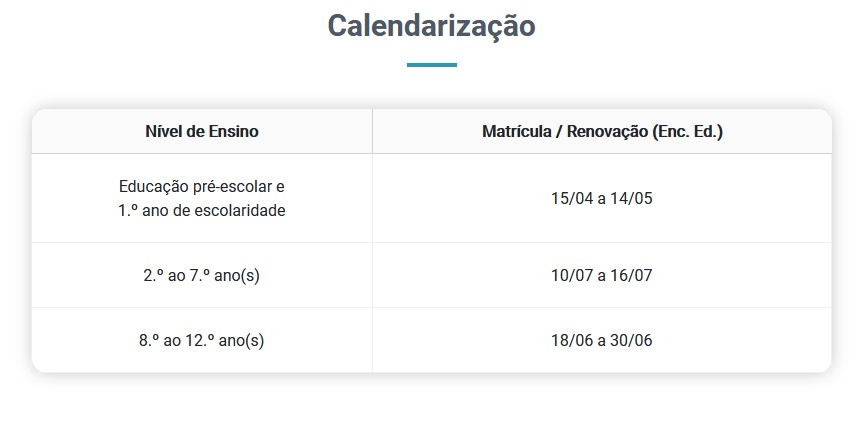Click ano(s) in the 2.º ao 7.º row
The image size is (855, 422).
pyautogui.click(x=239, y=275)
